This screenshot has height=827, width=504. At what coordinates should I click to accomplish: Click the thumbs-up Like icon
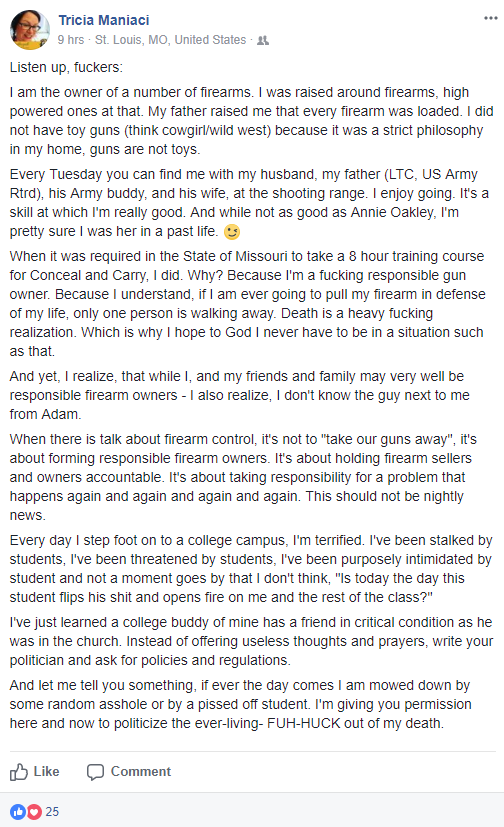[x=19, y=772]
